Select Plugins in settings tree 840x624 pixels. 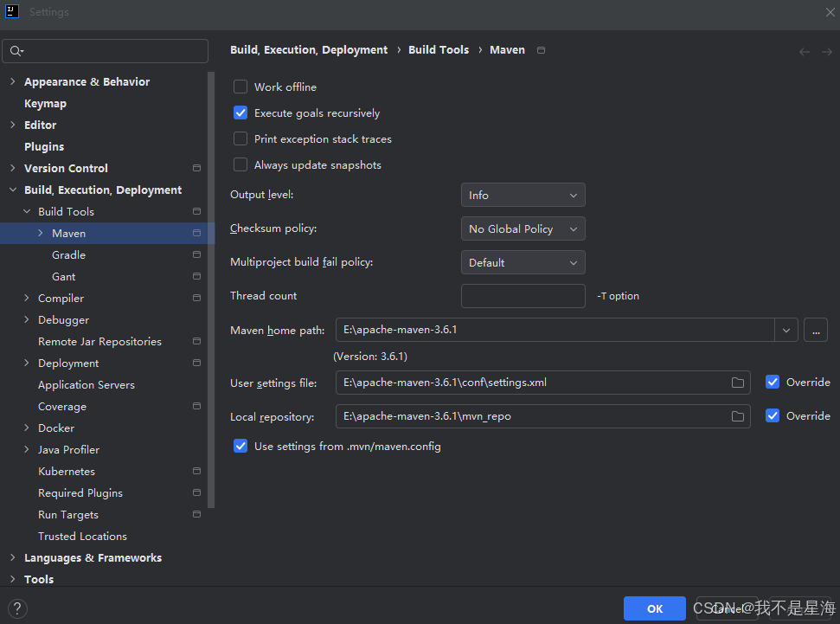point(44,147)
